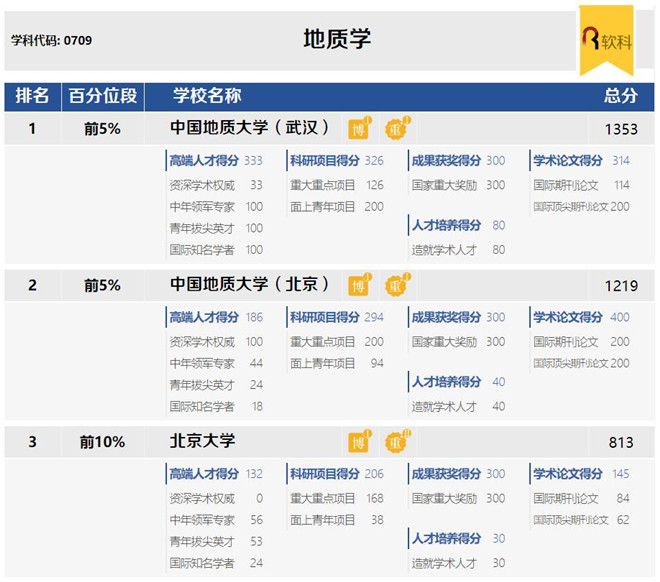Viewport: 660px width, 582px height.
Task: Click 资深学术权威 value 33
Action: point(256,185)
